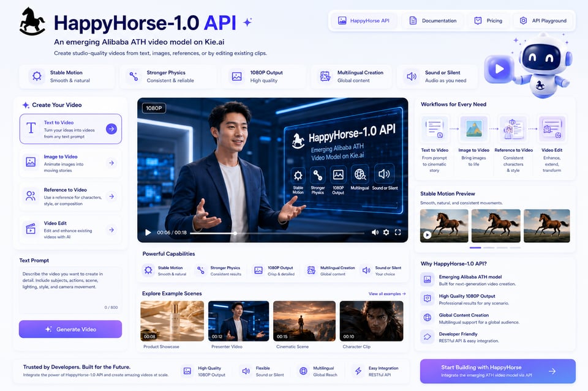Click the rocking horse logo icon

(x=32, y=22)
